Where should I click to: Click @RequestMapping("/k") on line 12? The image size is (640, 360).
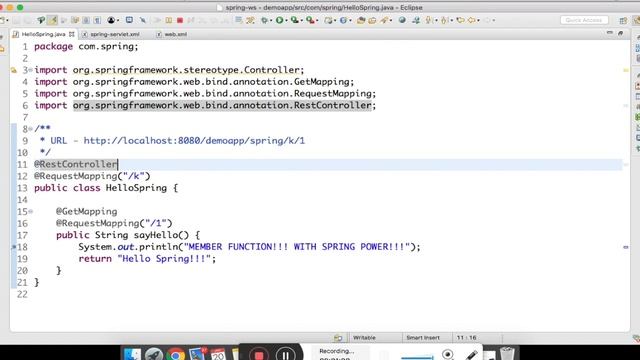coord(92,176)
